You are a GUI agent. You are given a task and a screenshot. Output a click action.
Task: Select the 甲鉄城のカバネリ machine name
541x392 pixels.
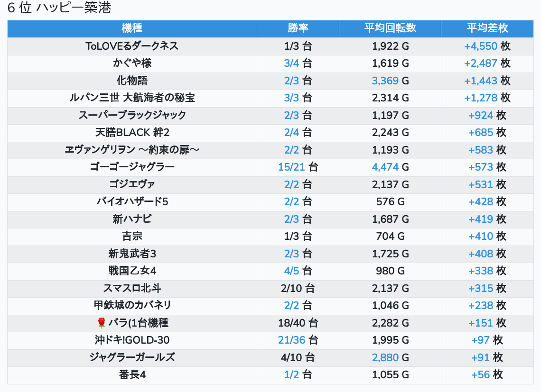click(x=132, y=306)
